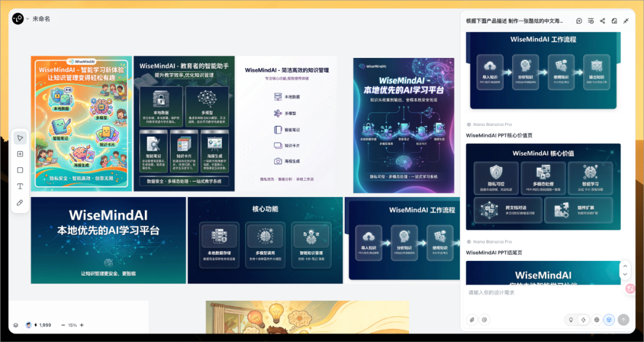Select the lightbulb illustration on canvas

click(307, 317)
